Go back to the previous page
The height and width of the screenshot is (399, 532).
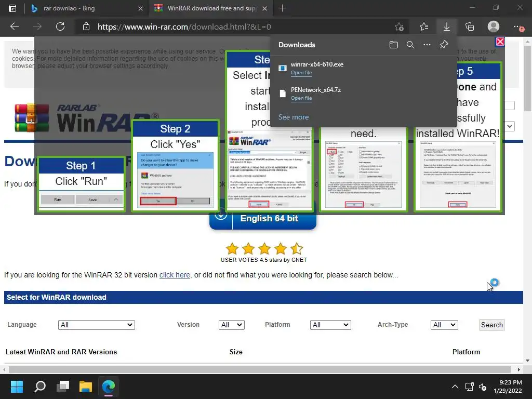(x=14, y=26)
